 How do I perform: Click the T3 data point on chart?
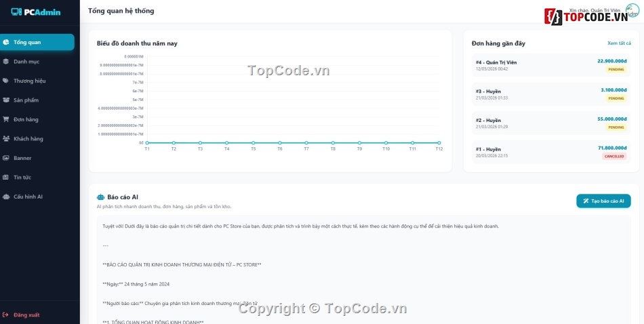200,143
